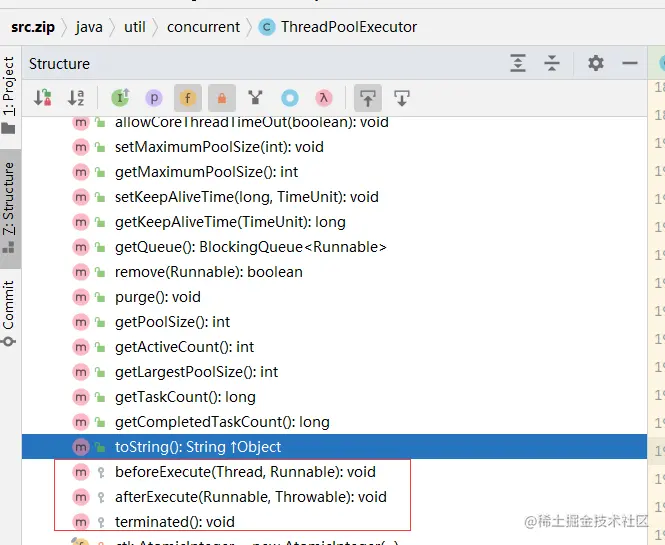The width and height of the screenshot is (665, 545).
Task: Click the Show Lambdas icon
Action: pos(324,98)
